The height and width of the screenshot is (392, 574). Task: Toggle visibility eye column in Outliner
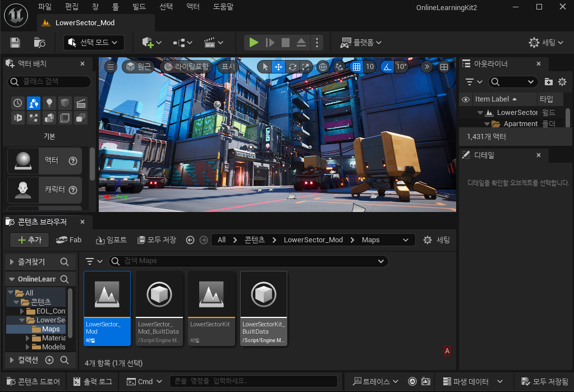coord(465,99)
